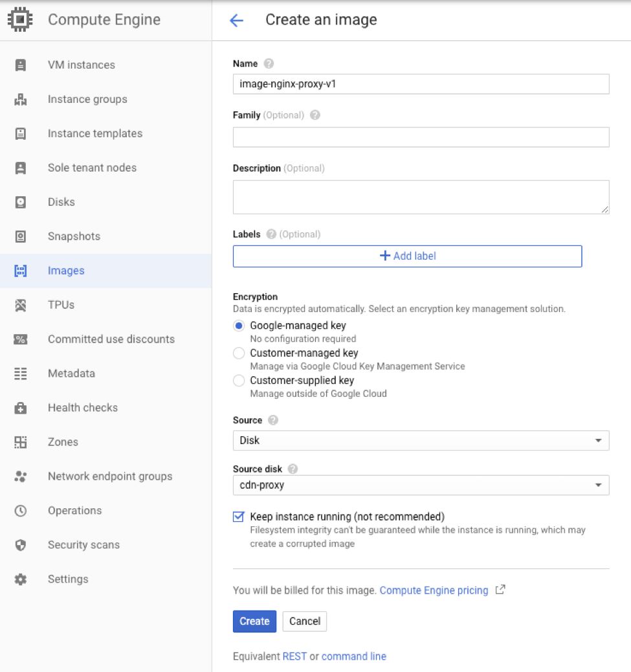Click the Name field help icon
The width and height of the screenshot is (631, 672).
click(x=269, y=63)
